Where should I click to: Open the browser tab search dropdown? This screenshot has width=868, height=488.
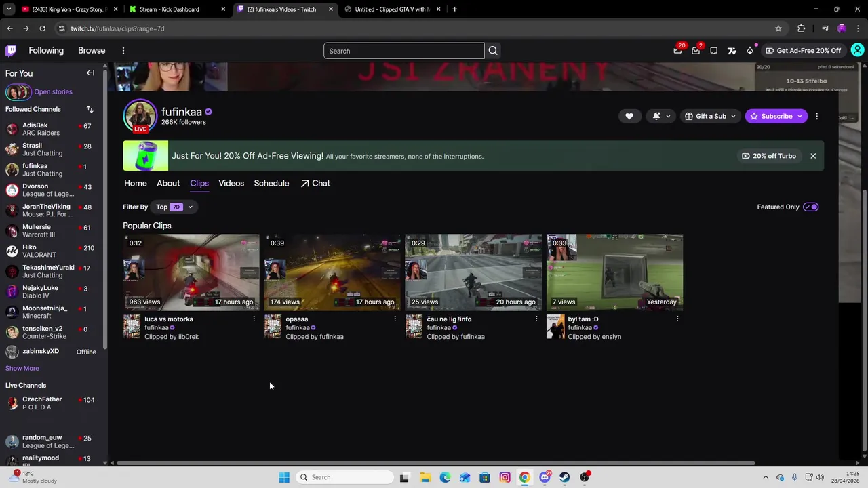9,9
